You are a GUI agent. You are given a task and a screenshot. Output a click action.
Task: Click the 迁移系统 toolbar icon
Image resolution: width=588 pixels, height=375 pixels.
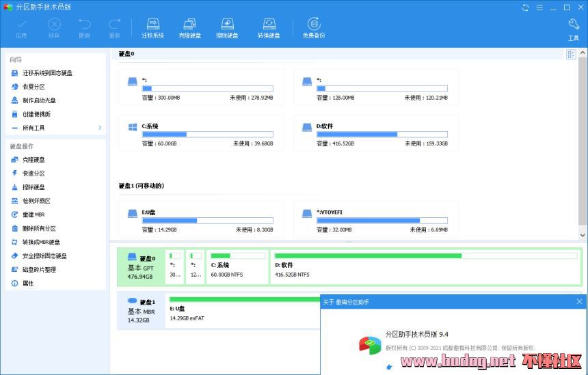click(152, 28)
